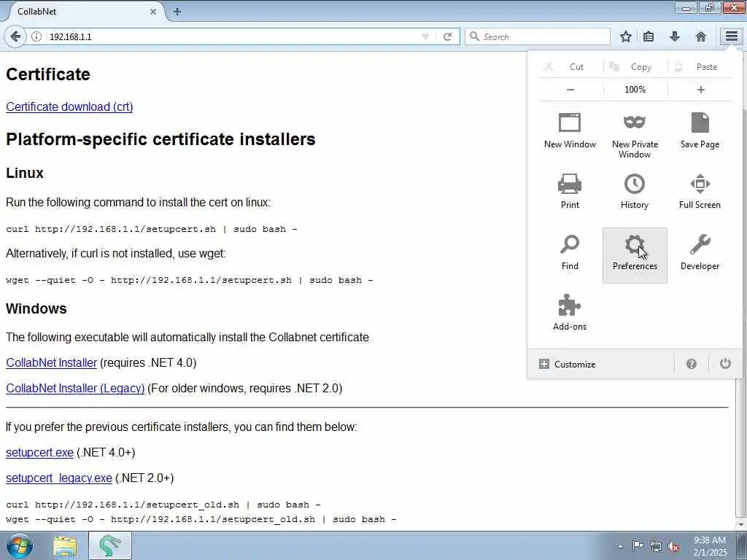Screen dimensions: 747x560
Task: Download setupcert.exe
Action: tap(39, 452)
